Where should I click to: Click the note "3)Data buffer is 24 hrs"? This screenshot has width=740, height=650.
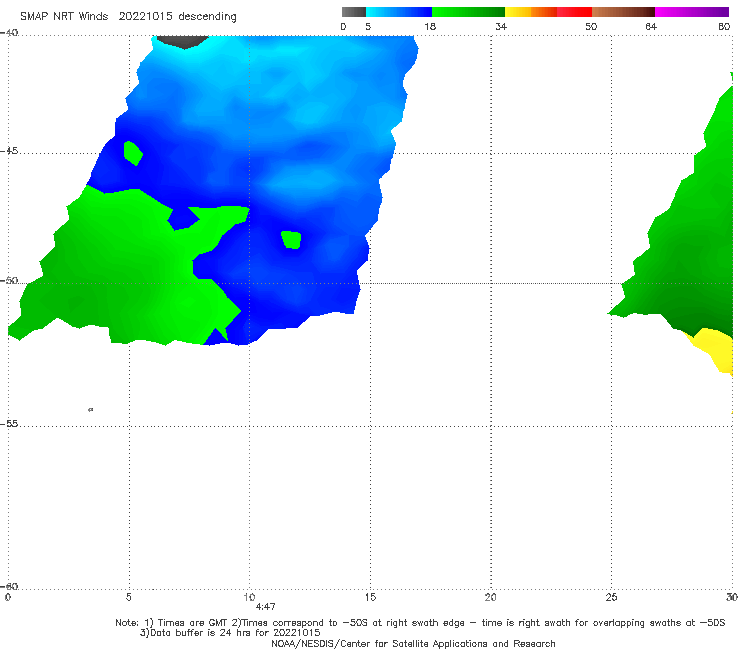[230, 633]
